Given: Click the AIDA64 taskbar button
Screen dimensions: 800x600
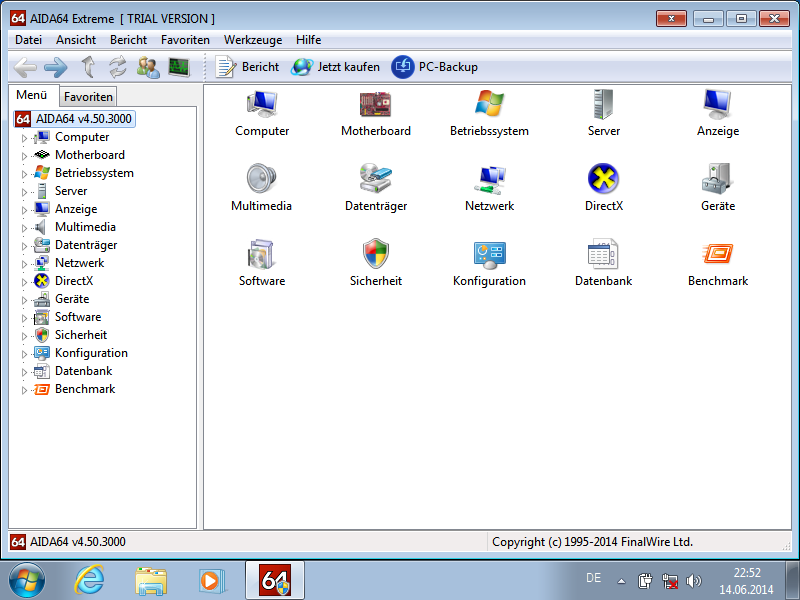Looking at the screenshot, I should 275,581.
